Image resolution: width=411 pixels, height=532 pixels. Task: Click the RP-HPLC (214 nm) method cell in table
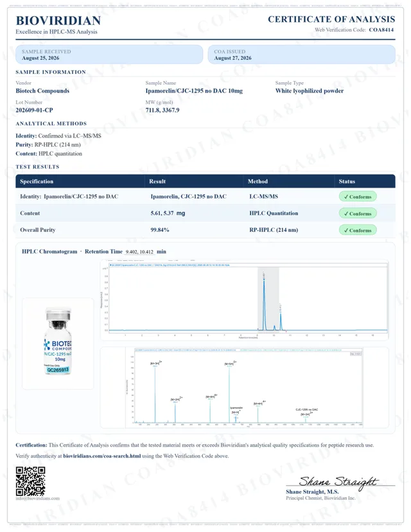point(274,230)
